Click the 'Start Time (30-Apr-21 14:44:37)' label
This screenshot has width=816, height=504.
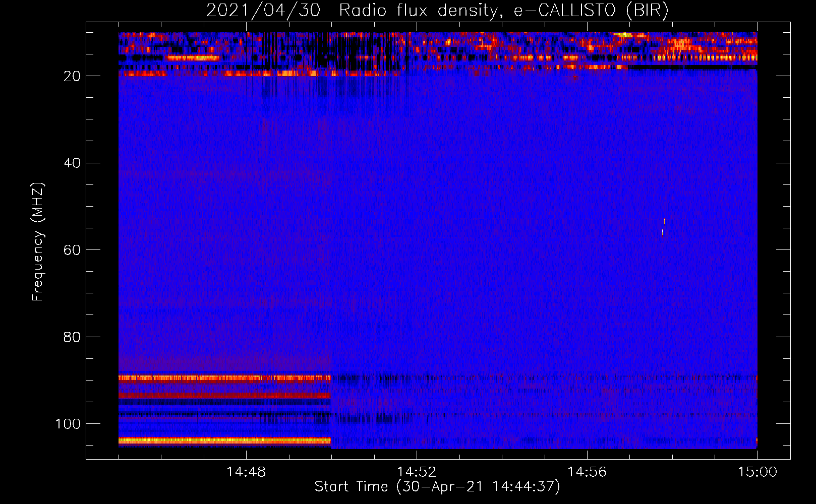(x=437, y=487)
